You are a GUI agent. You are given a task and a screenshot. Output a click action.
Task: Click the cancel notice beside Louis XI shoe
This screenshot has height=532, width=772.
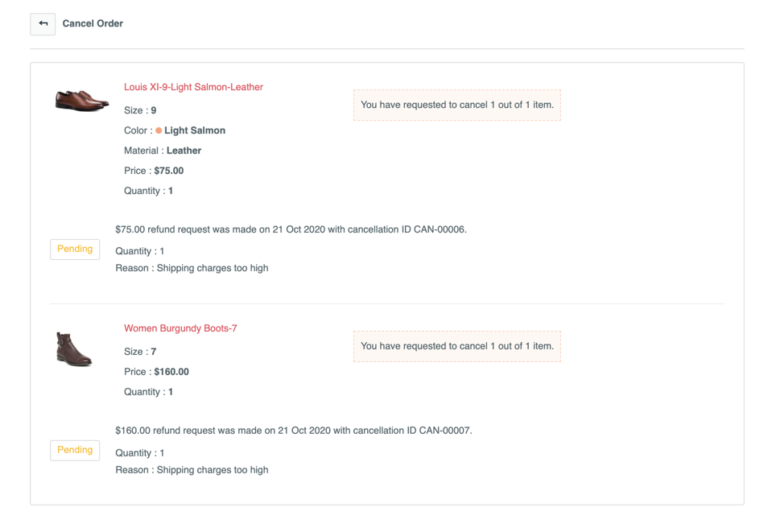click(x=456, y=105)
